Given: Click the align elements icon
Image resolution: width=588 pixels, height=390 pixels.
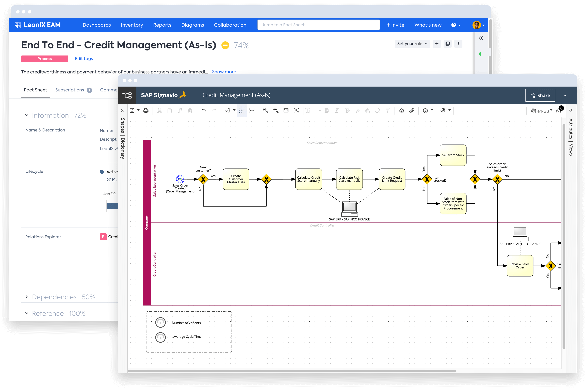Looking at the screenshot, I should click(x=228, y=110).
